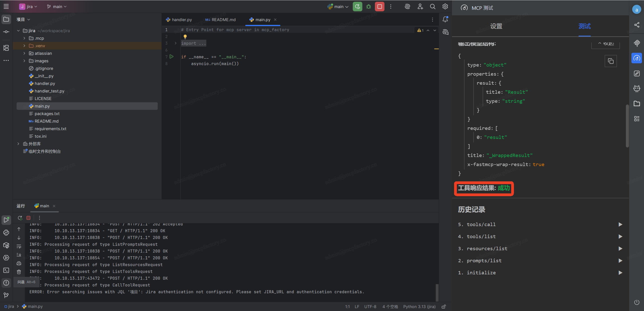Open the notifications bell icon
Screen dimensions: 644x311
445,19
